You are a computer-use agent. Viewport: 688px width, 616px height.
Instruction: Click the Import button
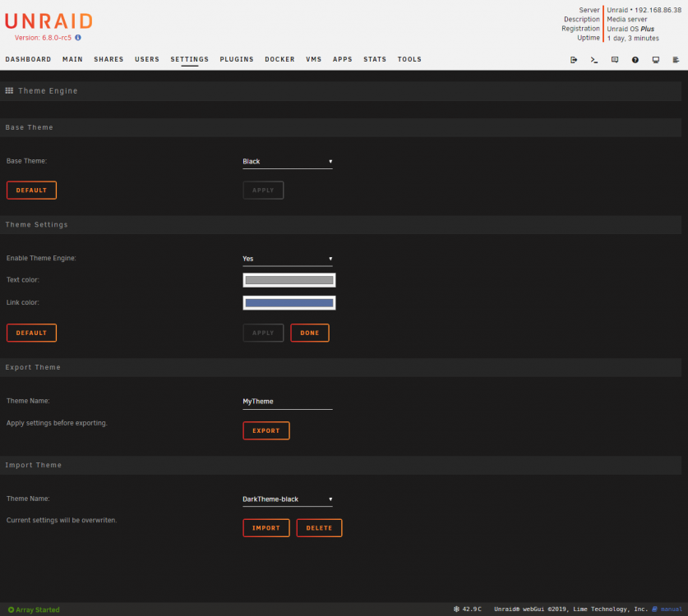(266, 528)
